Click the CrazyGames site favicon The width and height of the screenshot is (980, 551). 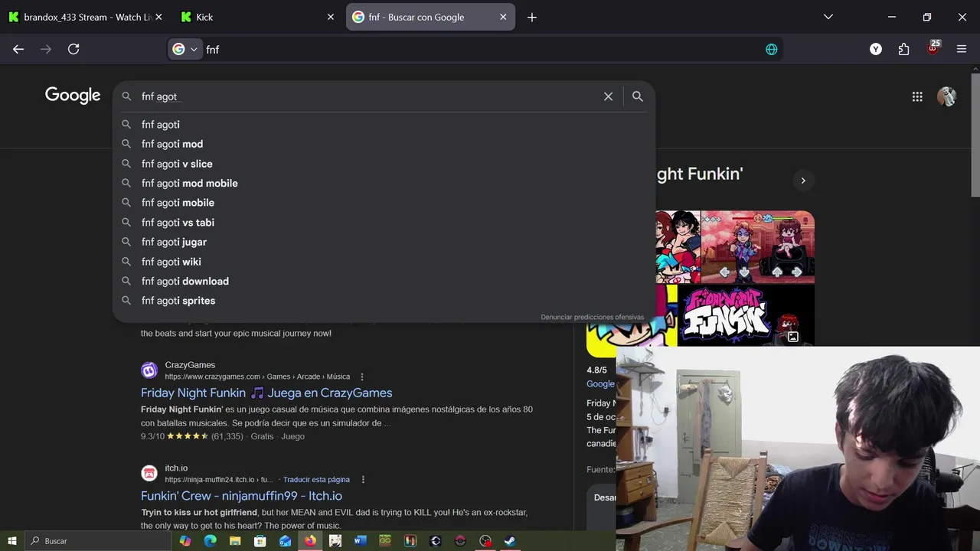pyautogui.click(x=149, y=370)
